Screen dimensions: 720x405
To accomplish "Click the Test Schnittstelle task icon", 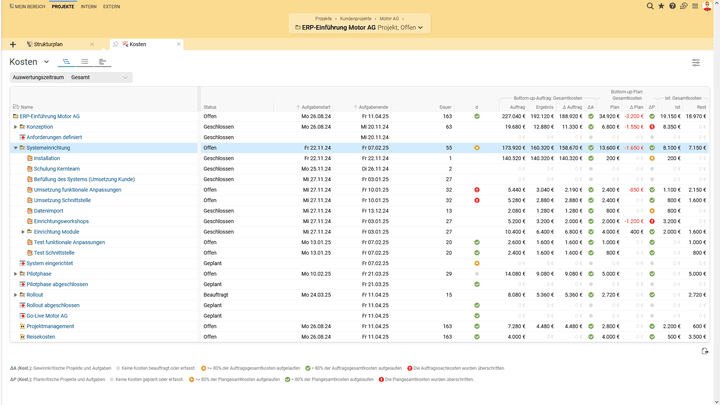I will 29,253.
